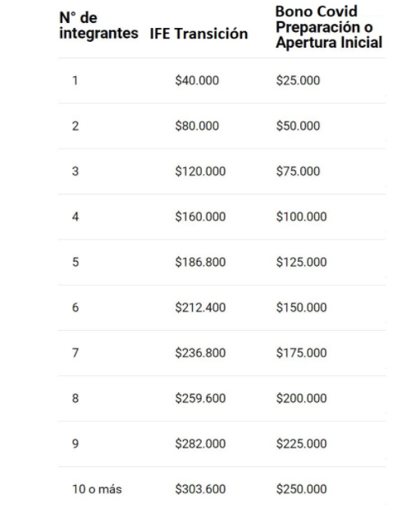
Task: Select the $186.800 amount
Action: click(x=200, y=262)
